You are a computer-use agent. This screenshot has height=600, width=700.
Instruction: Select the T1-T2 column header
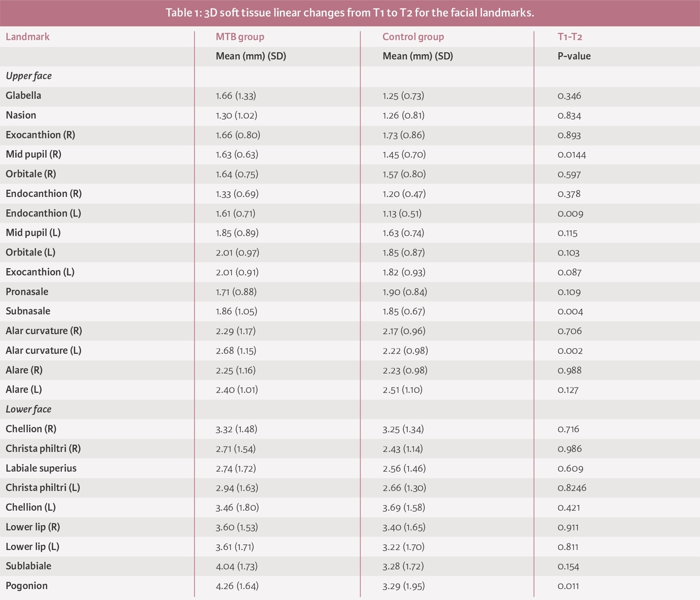[x=570, y=37]
